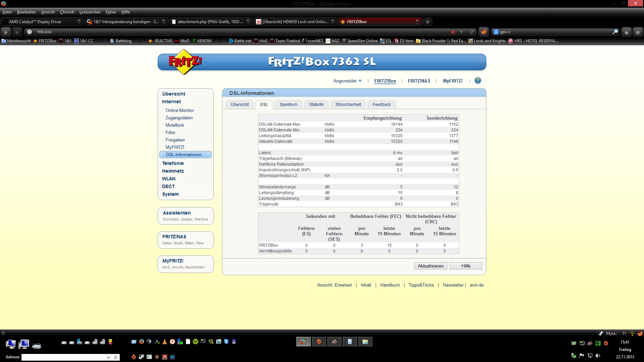This screenshot has height=362, width=644.
Task: Open the file explorer folder in the taskbar
Action: tap(365, 342)
